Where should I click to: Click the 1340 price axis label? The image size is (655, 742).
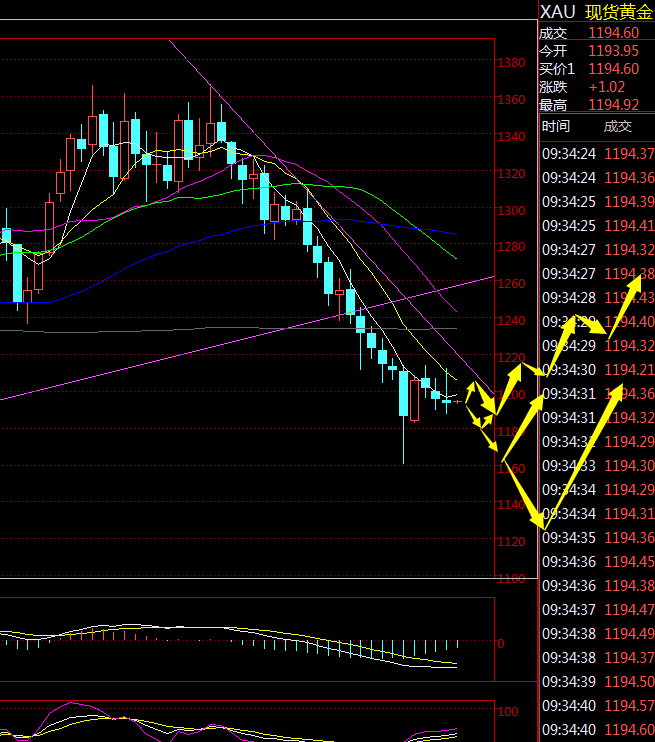(x=511, y=137)
